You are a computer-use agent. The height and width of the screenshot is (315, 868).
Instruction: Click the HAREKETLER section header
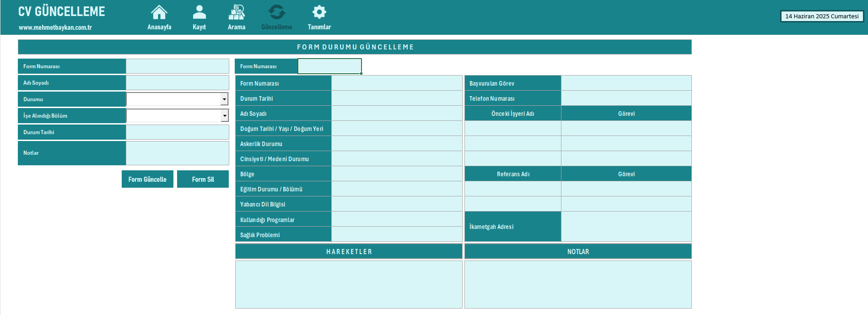tap(349, 251)
